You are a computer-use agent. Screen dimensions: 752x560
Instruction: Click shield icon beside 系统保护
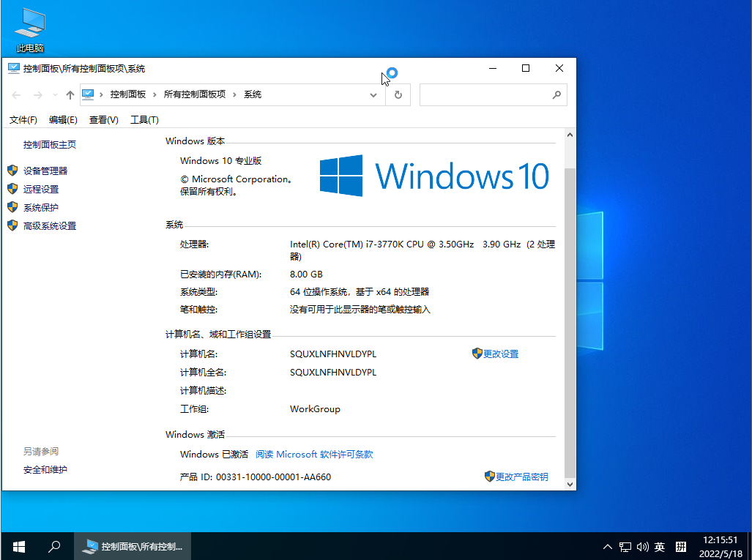tap(12, 207)
